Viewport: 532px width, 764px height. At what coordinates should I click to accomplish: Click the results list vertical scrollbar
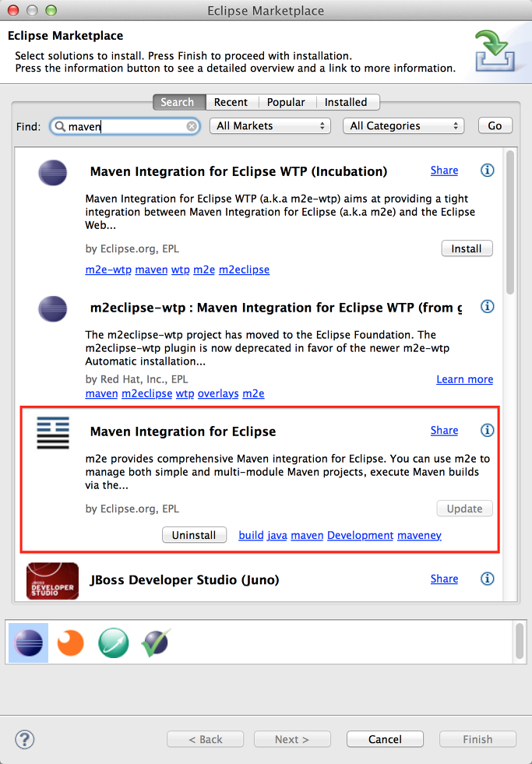(510, 222)
